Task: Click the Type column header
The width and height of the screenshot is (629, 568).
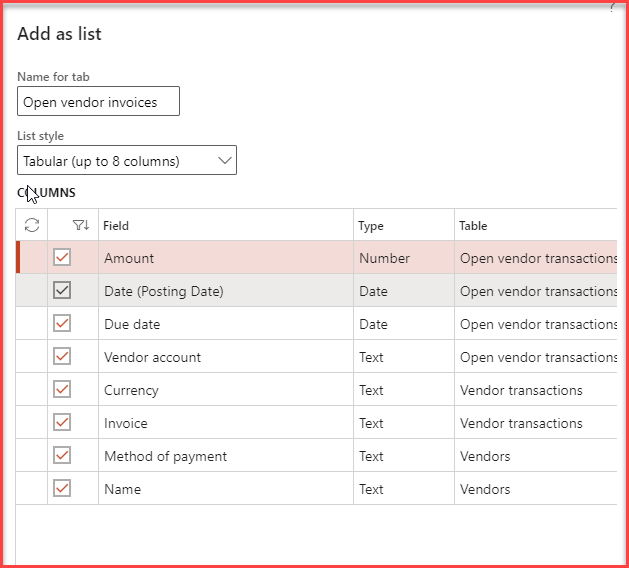Action: [x=371, y=226]
